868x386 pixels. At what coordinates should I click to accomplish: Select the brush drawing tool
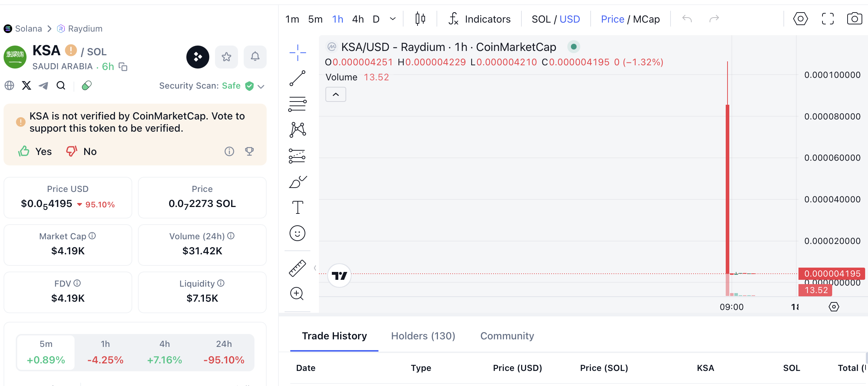click(297, 182)
